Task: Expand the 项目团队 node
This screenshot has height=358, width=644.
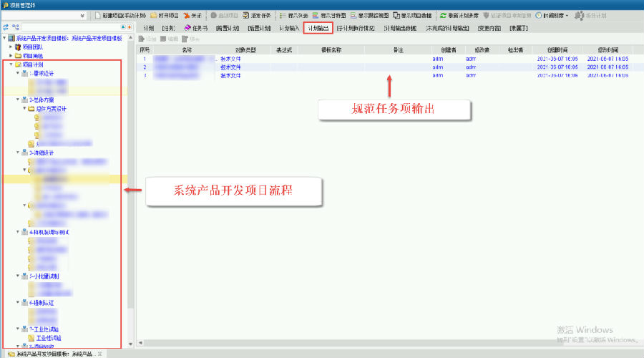Action: tap(11, 47)
